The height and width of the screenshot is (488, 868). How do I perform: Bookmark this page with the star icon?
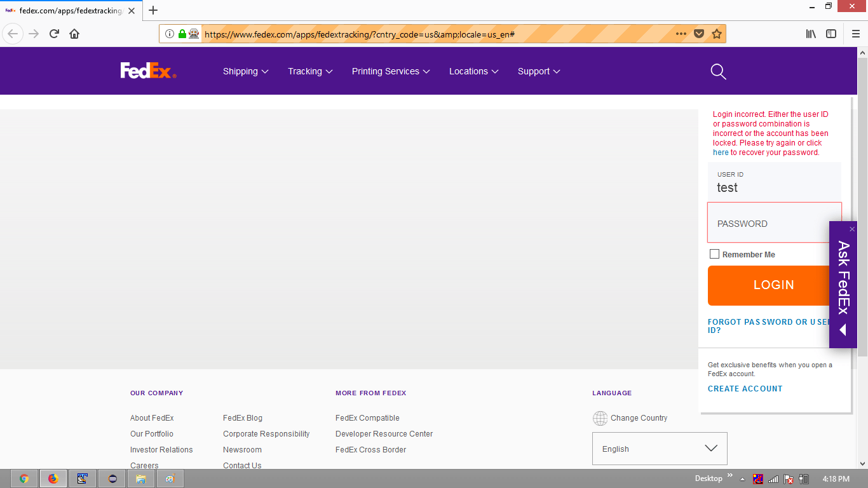[x=717, y=34]
